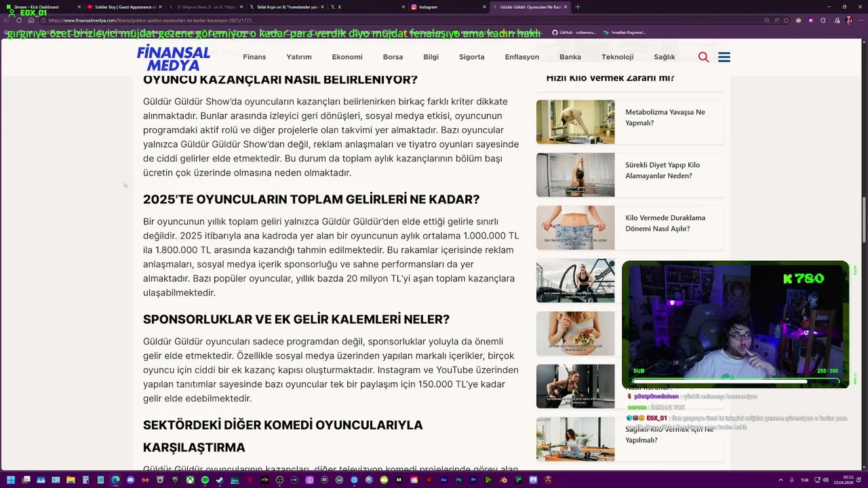This screenshot has width=868, height=488.
Task: Open the Windows Start menu
Action: pyautogui.click(x=10, y=480)
